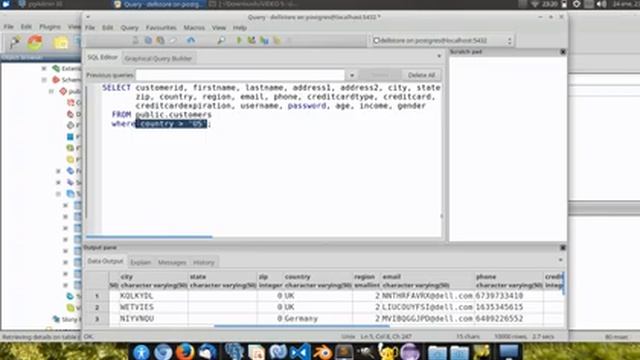Click inside the Scratch pad area
This screenshot has height=360, width=640.
(x=508, y=148)
